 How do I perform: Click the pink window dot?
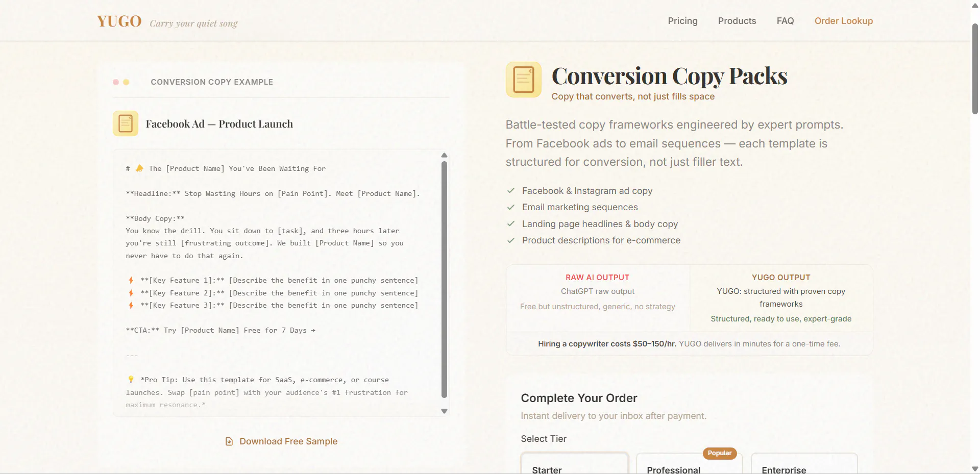[116, 82]
